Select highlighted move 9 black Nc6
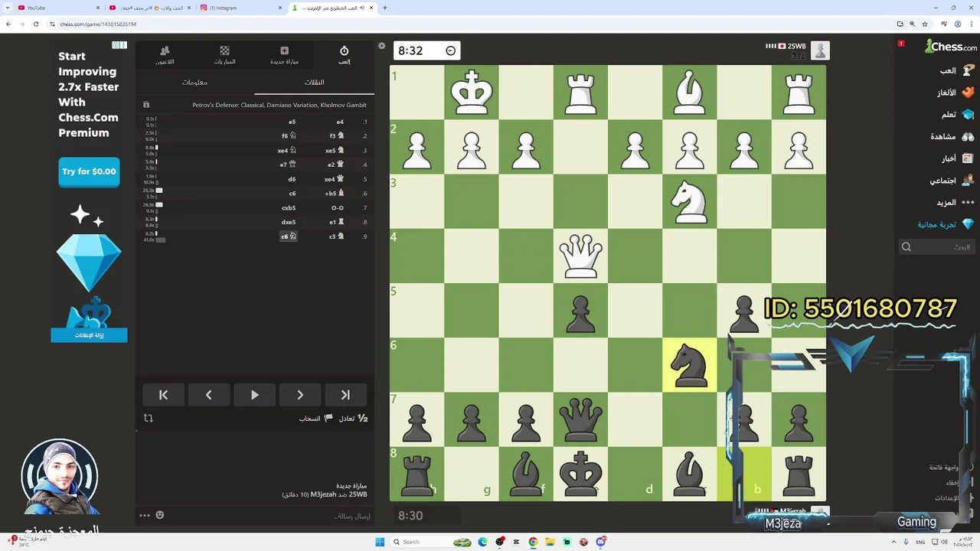Viewport: 980px width, 551px height. (288, 236)
